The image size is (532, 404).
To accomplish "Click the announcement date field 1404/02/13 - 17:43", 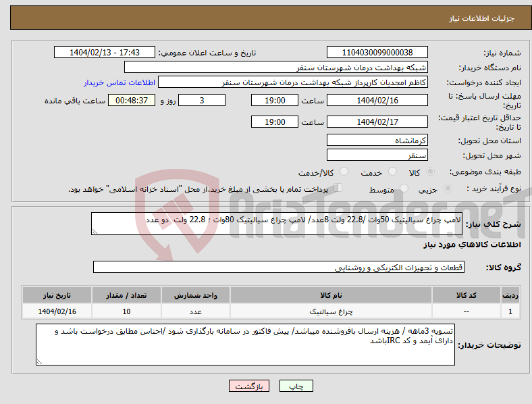I will 105,52.
